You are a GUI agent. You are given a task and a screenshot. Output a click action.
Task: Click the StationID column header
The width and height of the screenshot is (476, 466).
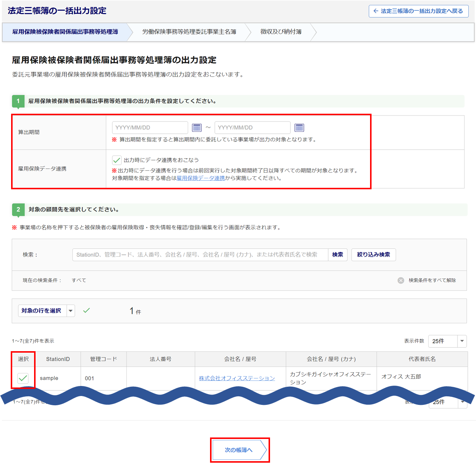(x=58, y=359)
